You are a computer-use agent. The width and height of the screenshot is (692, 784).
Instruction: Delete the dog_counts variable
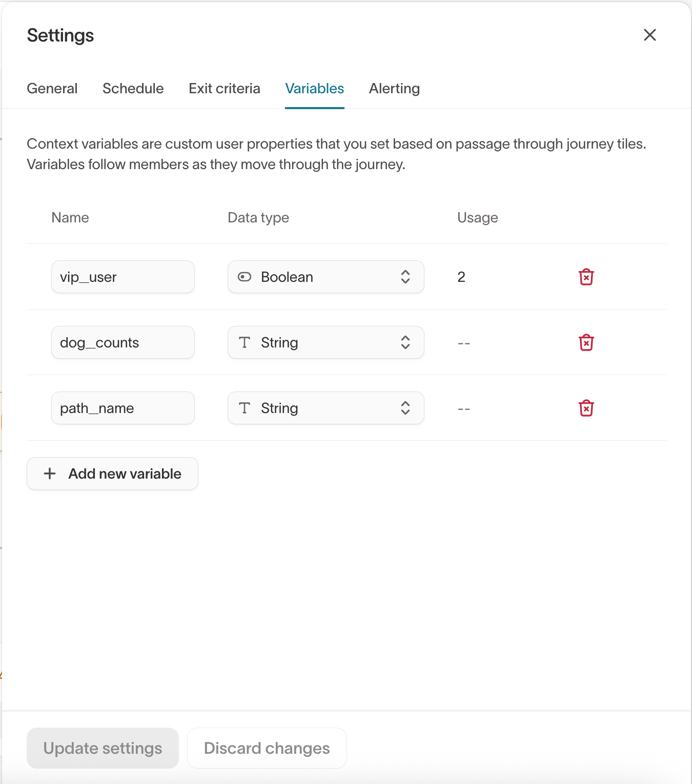(x=586, y=342)
